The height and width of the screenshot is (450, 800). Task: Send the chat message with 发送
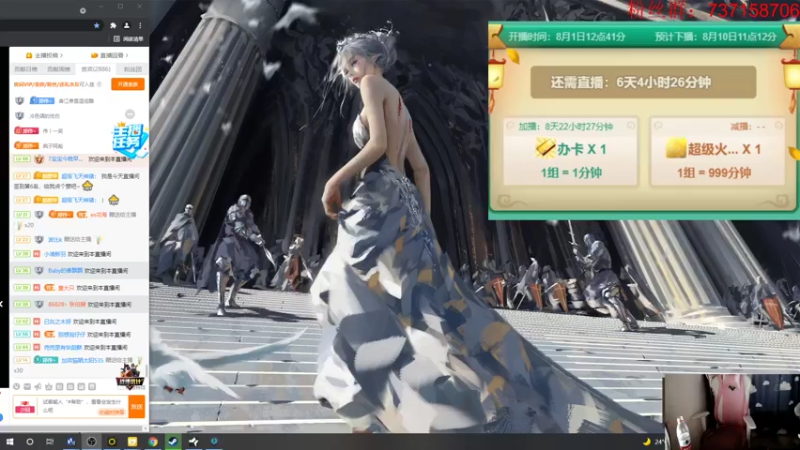[x=137, y=407]
